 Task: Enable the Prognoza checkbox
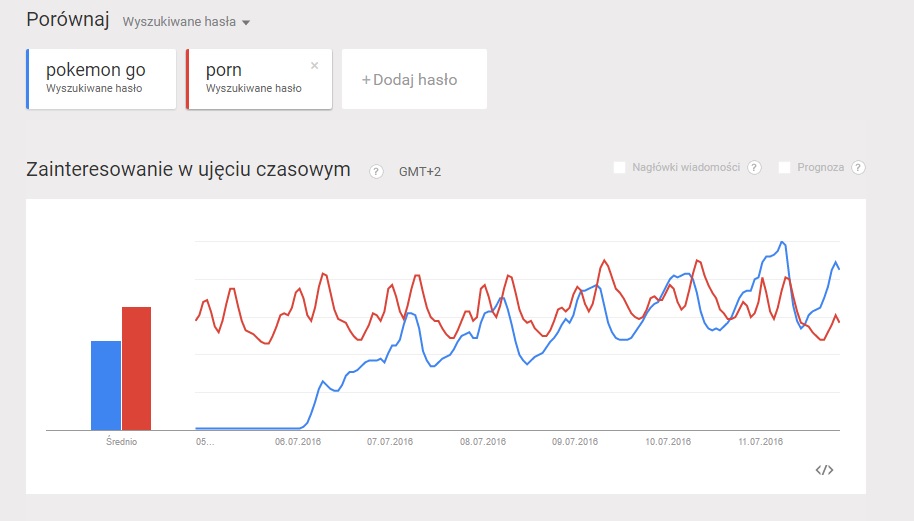[x=785, y=168]
